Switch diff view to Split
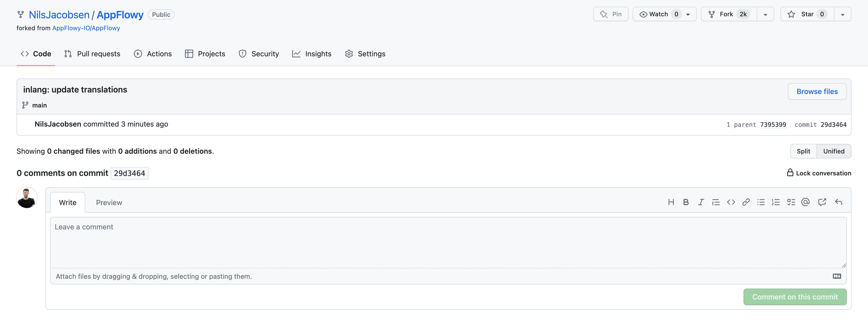This screenshot has width=868, height=325. [803, 151]
